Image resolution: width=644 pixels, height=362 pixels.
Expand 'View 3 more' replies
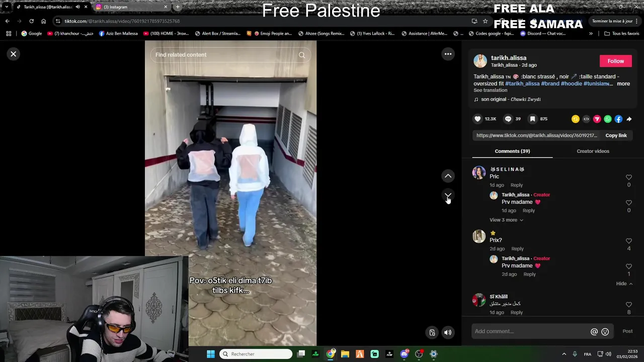[x=506, y=220]
